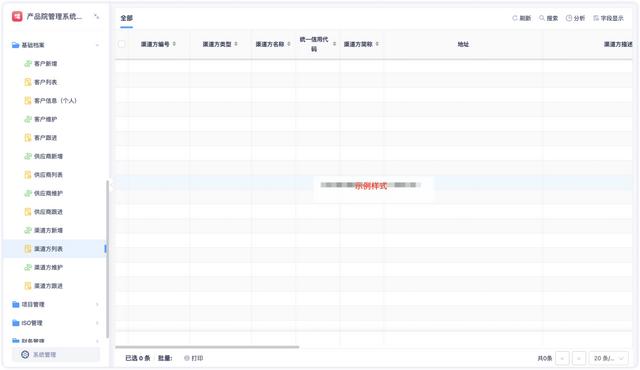Click the 项目管理 folder icon
The image size is (640, 370).
click(x=16, y=304)
